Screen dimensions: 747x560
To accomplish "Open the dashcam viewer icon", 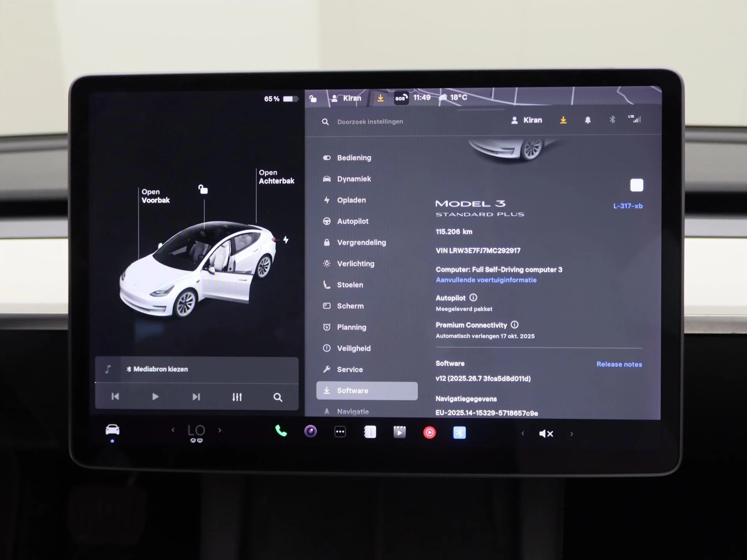I will point(310,432).
